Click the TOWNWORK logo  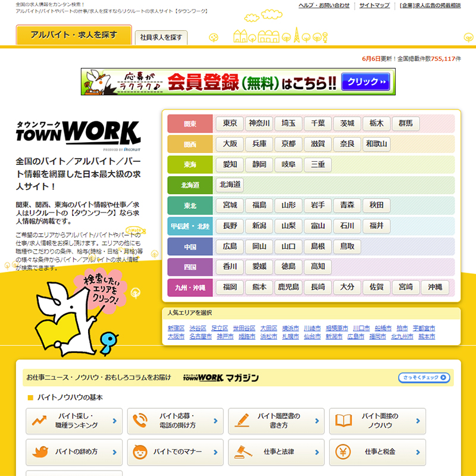click(x=78, y=134)
